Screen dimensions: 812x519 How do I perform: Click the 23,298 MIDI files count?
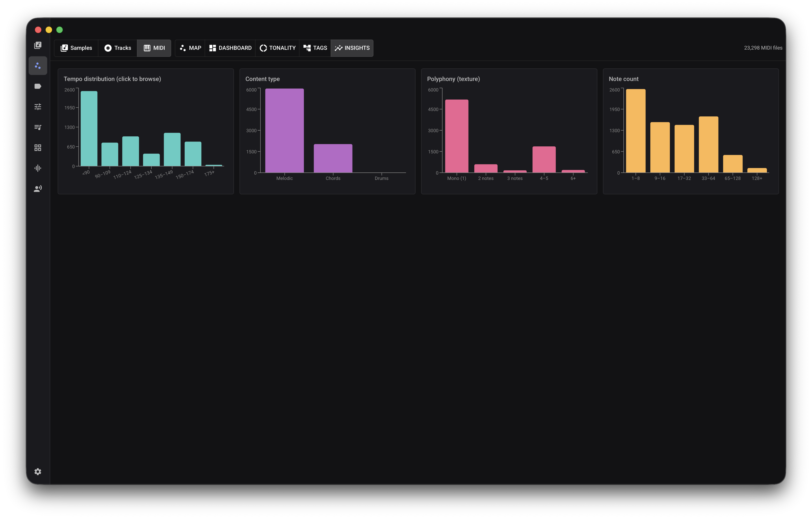point(763,48)
